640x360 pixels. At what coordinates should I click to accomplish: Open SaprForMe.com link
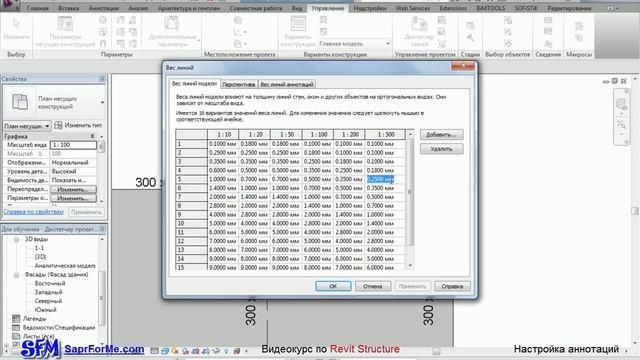coord(104,349)
